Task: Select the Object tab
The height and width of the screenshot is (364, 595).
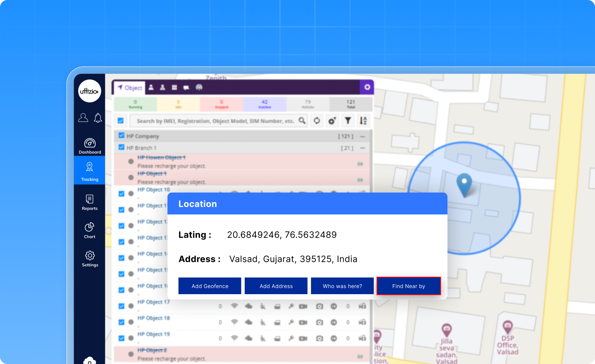Action: [x=130, y=88]
